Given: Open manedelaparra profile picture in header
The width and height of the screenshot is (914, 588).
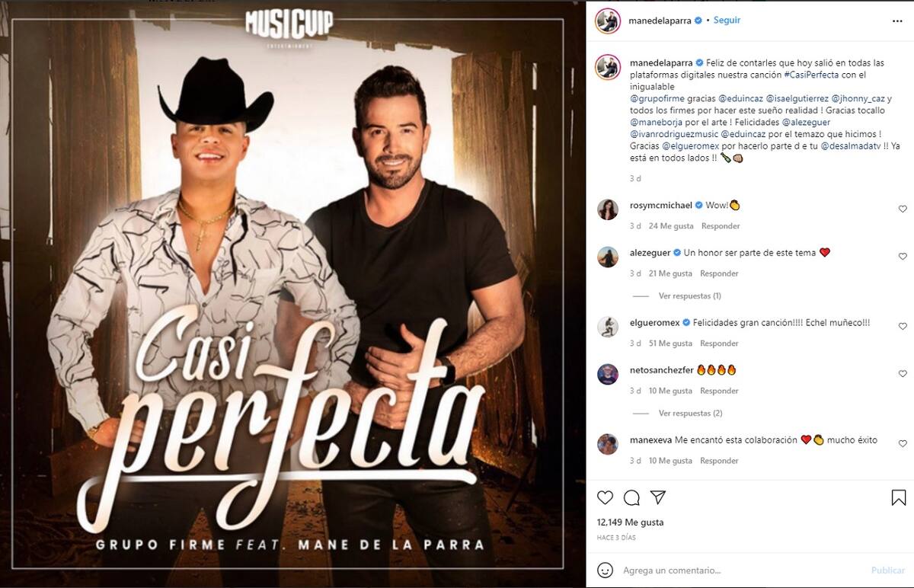Looking at the screenshot, I should click(607, 21).
